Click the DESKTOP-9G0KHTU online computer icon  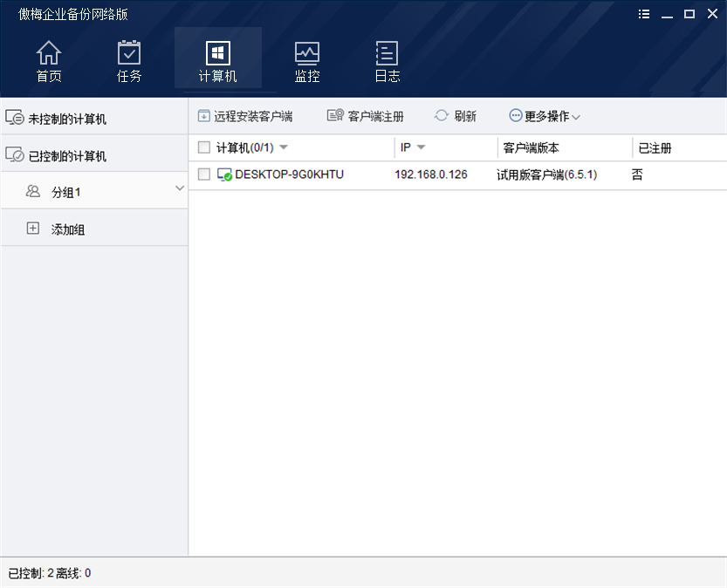(224, 174)
